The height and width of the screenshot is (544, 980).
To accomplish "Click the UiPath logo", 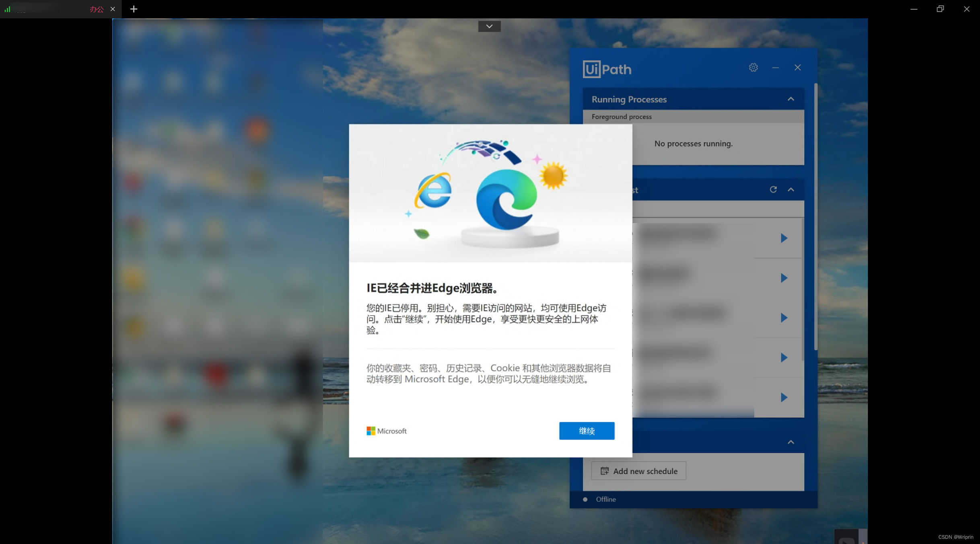I will [607, 69].
